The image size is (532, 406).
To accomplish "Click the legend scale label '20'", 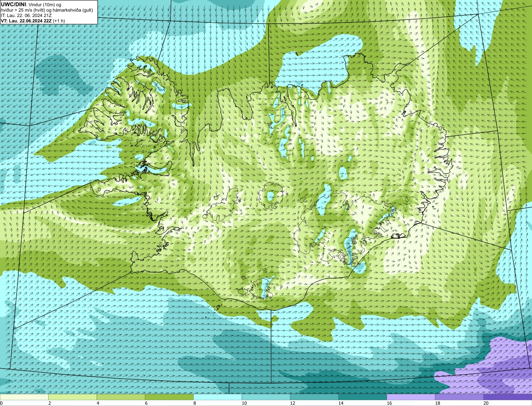I will 486,403.
